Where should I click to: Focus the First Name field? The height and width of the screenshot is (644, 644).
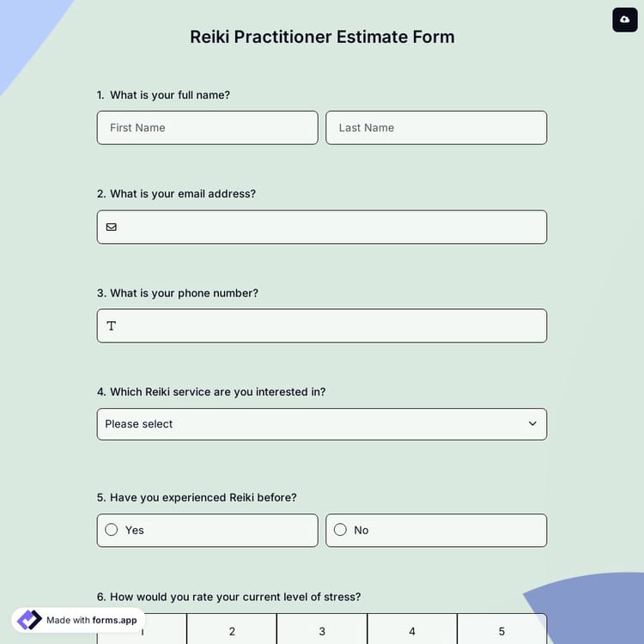207,128
